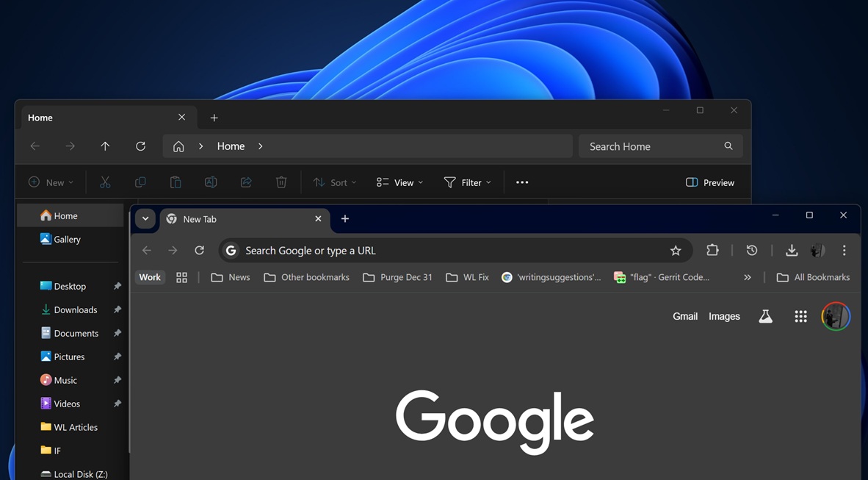
Task: Open the Google apps grid
Action: [x=800, y=317]
